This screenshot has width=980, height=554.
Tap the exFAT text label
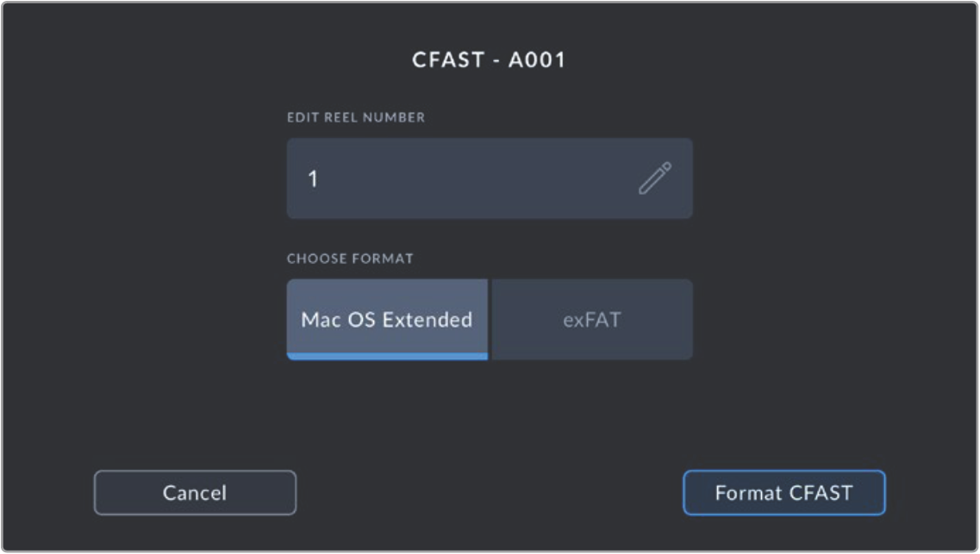591,321
